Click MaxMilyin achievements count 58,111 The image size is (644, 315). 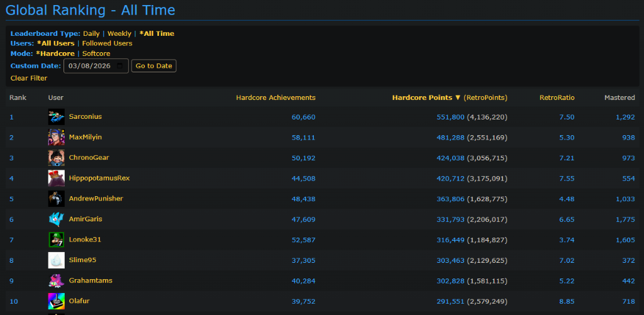pyautogui.click(x=304, y=138)
